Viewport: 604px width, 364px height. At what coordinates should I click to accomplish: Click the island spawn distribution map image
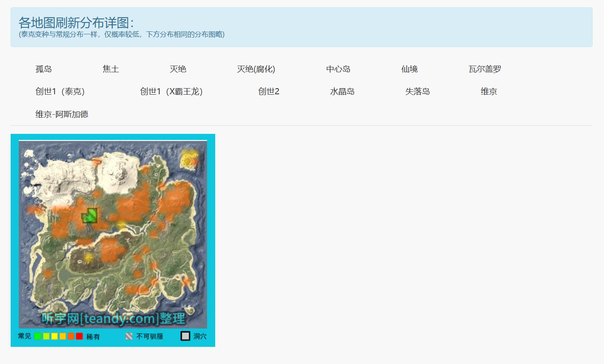113,240
